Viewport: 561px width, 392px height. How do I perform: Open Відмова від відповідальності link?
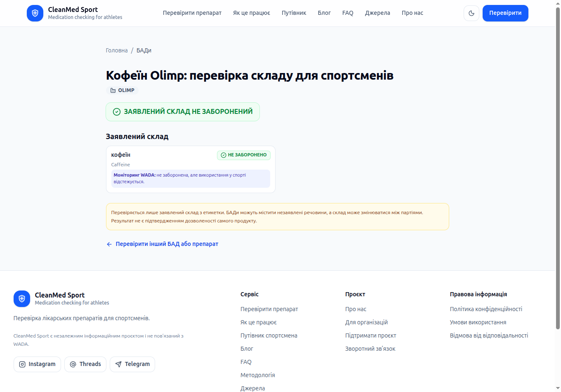[x=489, y=335]
